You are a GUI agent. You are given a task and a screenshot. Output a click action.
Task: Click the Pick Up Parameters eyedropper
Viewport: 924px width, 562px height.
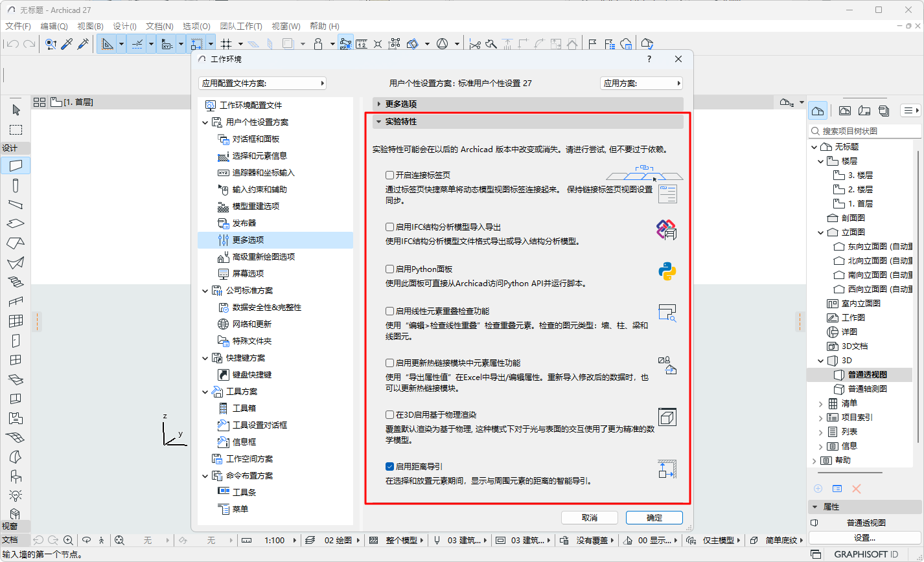[67, 44]
